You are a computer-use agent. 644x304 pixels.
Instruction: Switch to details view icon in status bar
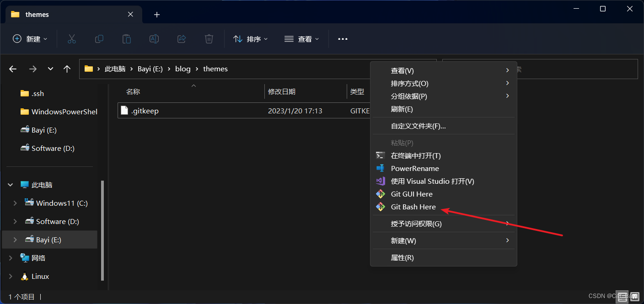(x=622, y=297)
